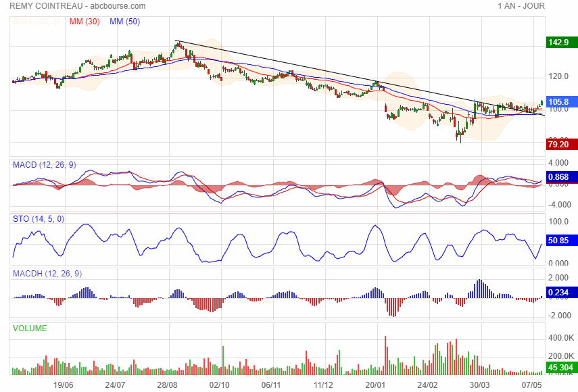The height and width of the screenshot is (392, 578).
Task: Click the 24/02 date label
Action: pos(427,385)
